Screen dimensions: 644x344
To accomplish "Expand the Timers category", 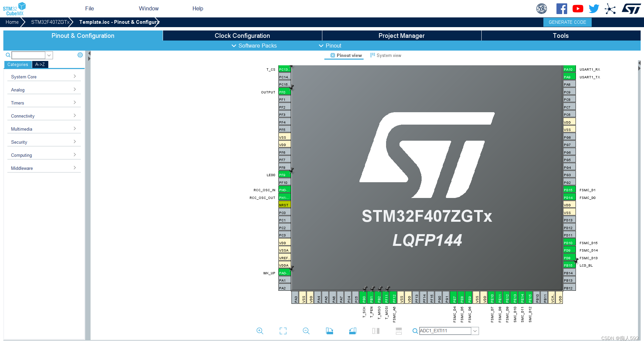I will pyautogui.click(x=44, y=103).
